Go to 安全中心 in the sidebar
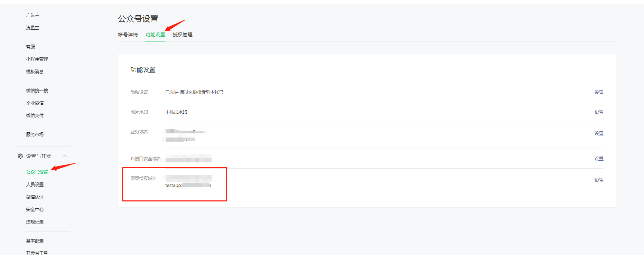The width and height of the screenshot is (644, 255). coord(35,209)
